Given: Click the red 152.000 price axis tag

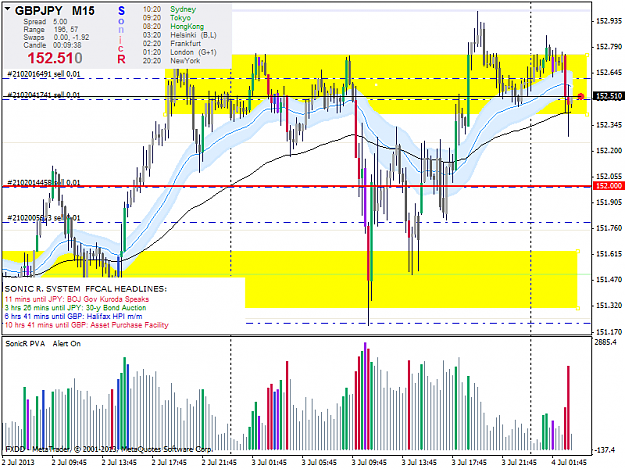Looking at the screenshot, I should (609, 186).
